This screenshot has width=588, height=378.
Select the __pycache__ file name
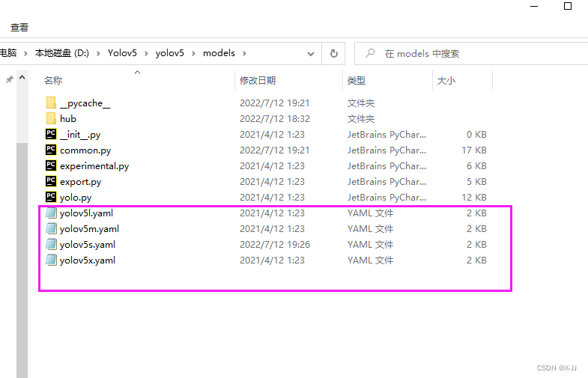click(x=85, y=103)
